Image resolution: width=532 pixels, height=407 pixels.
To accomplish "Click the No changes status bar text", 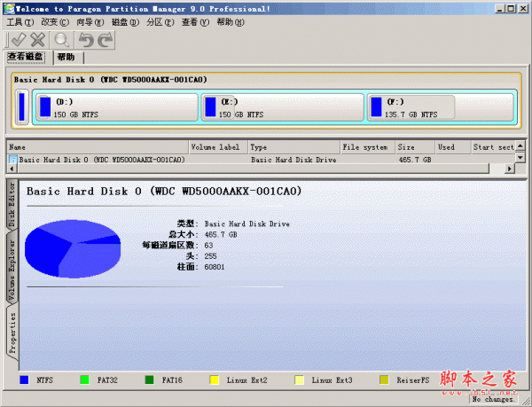I will pos(494,399).
